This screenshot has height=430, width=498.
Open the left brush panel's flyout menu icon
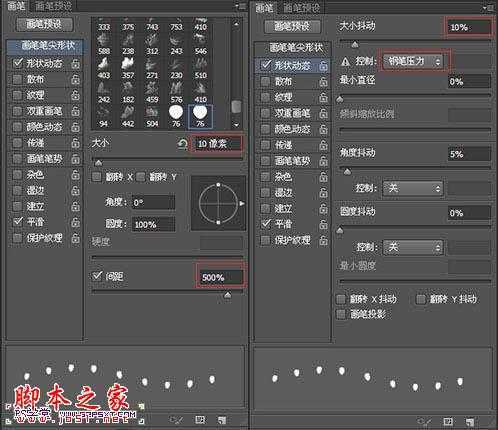(241, 6)
